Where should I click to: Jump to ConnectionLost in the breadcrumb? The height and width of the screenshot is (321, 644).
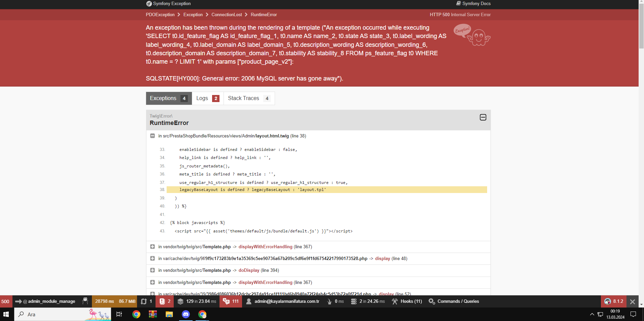coord(227,15)
